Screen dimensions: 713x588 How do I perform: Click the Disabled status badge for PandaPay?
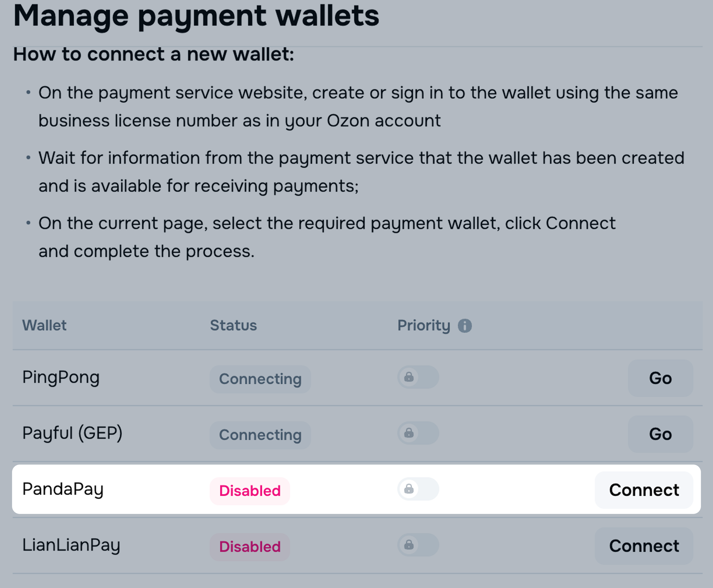pyautogui.click(x=250, y=491)
